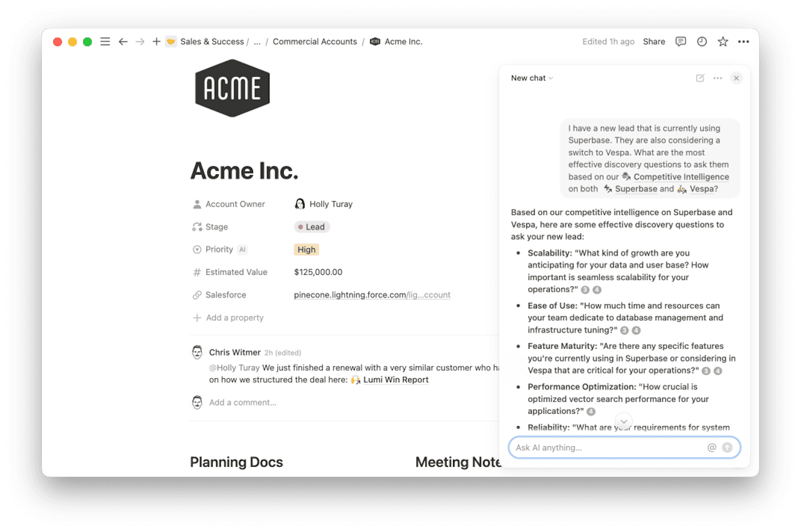Favorite the page using the star icon
The height and width of the screenshot is (532, 801).
723,41
